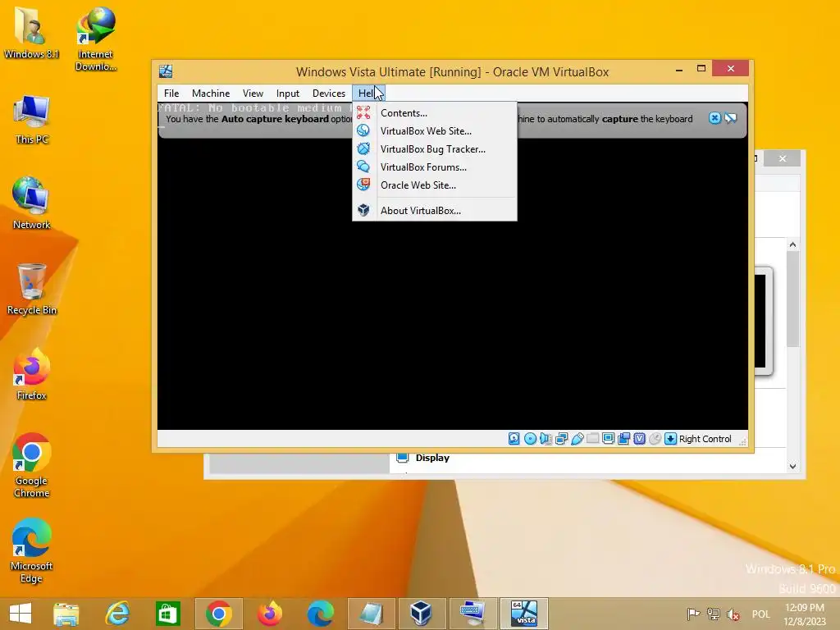Switch to Firefox in the taskbar

coord(269,614)
